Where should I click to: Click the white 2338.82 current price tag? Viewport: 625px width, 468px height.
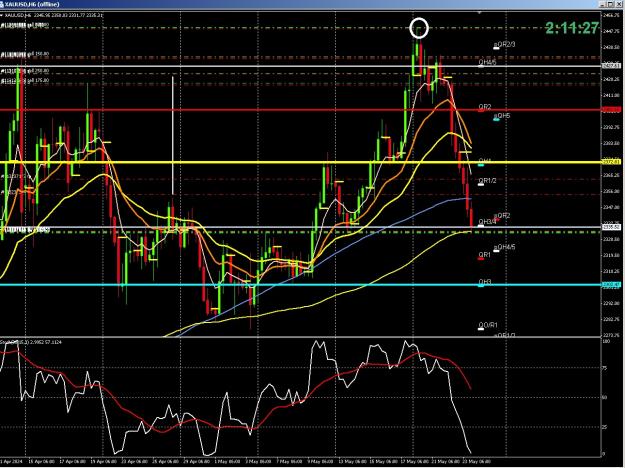(611, 227)
